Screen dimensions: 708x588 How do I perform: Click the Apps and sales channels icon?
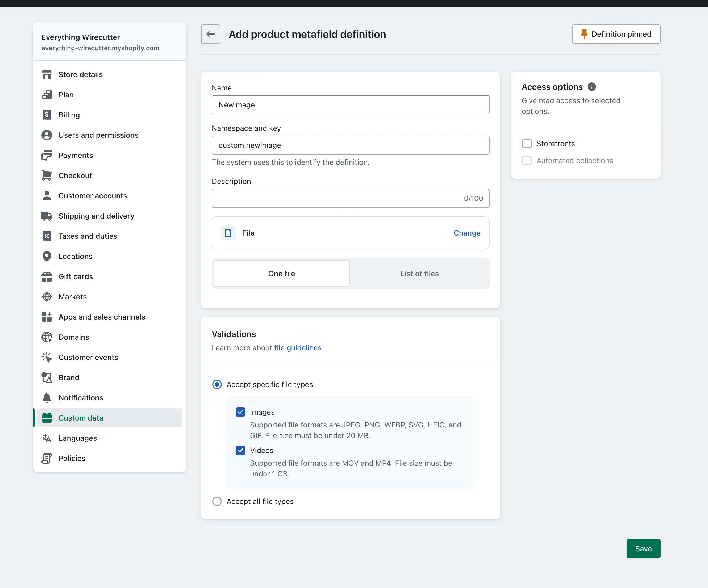(x=47, y=317)
